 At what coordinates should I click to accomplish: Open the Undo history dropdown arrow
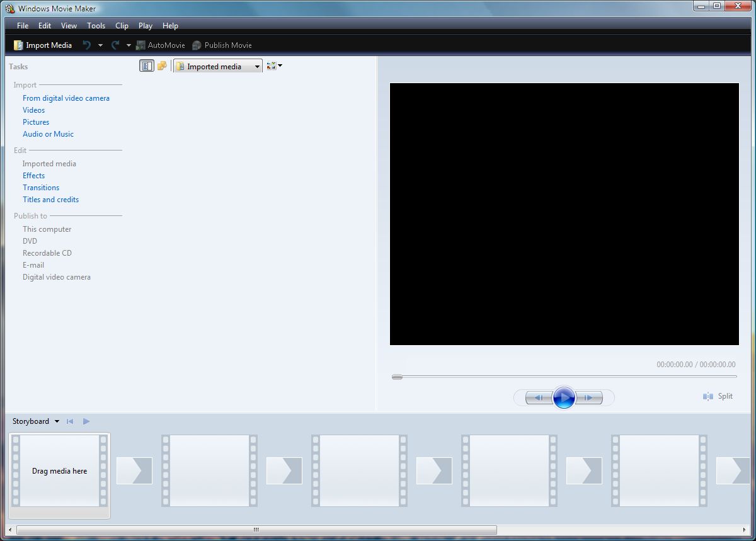tap(100, 45)
